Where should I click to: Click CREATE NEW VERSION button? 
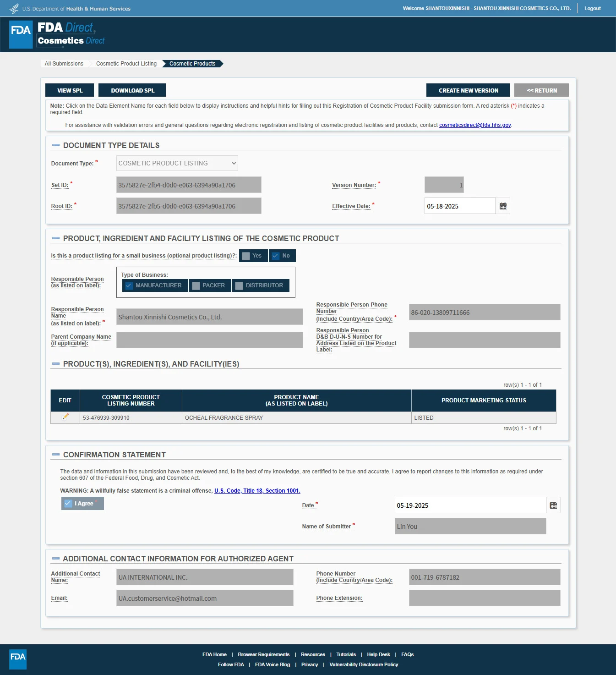click(x=468, y=90)
